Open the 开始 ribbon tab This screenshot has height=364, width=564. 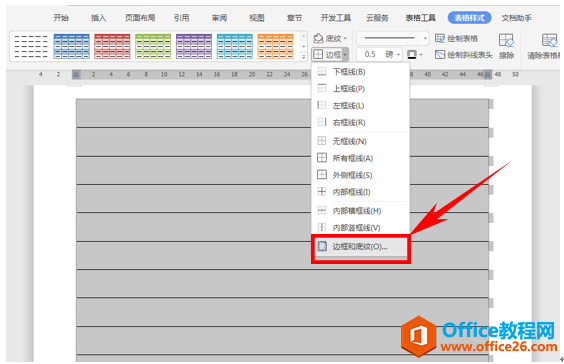coord(61,18)
